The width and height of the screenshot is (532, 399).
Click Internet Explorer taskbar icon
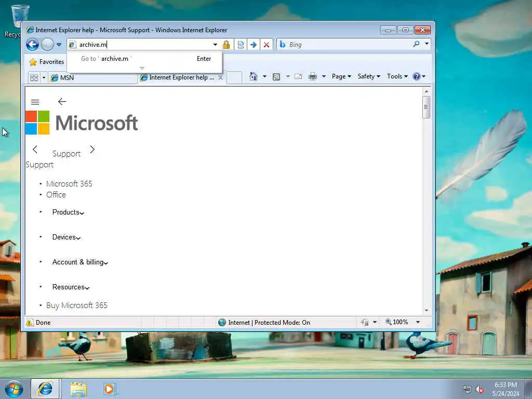coord(45,389)
